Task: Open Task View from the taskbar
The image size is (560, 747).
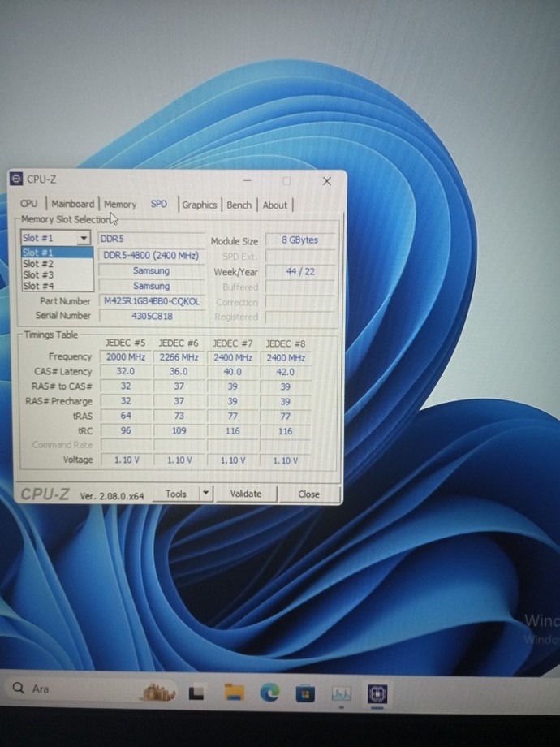Action: tap(196, 693)
